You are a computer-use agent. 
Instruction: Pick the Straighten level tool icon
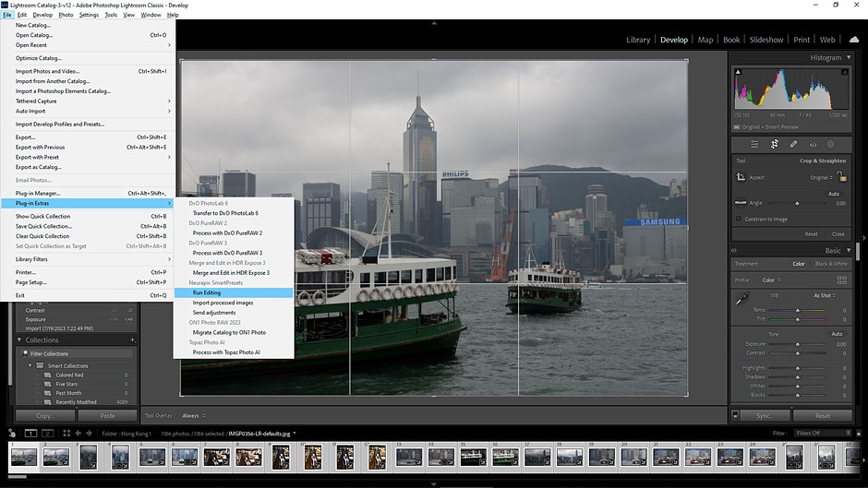(x=741, y=203)
